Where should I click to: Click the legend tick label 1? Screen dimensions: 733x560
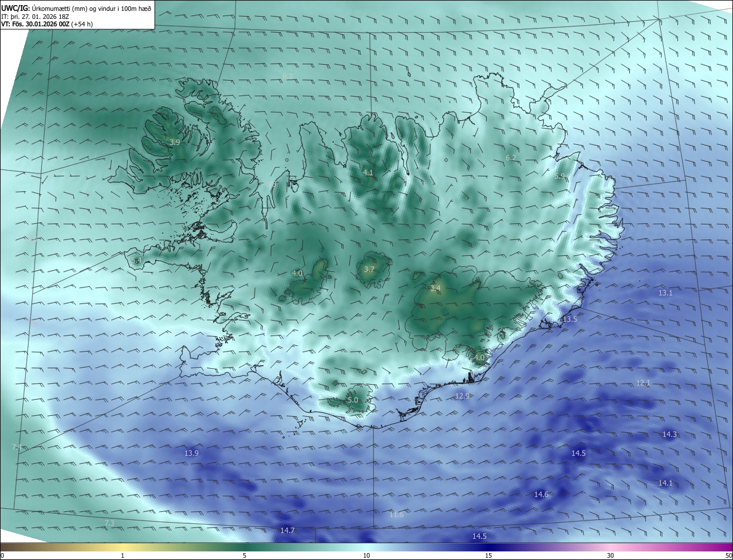point(123,555)
